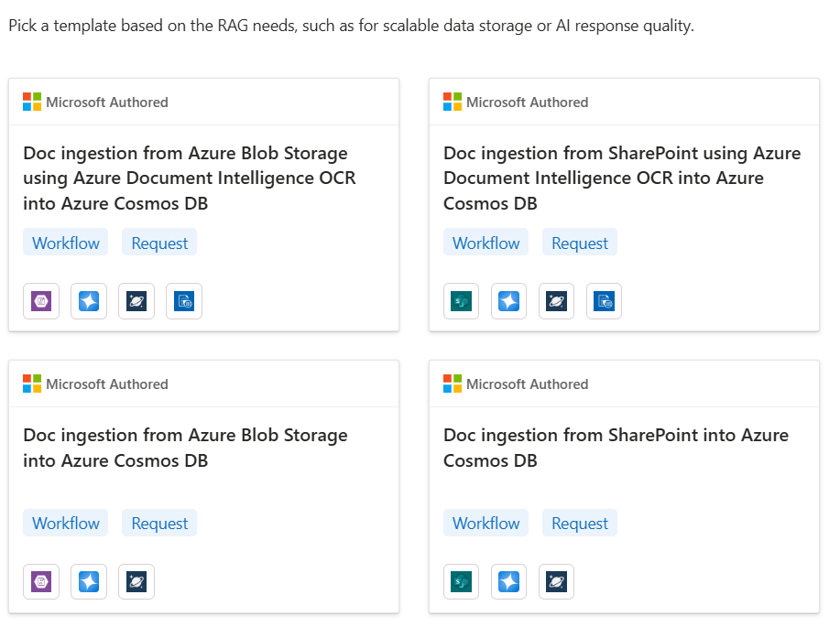
Task: Click the Azure OpenAI sparkle icon on the bottom-right card
Action: click(508, 581)
